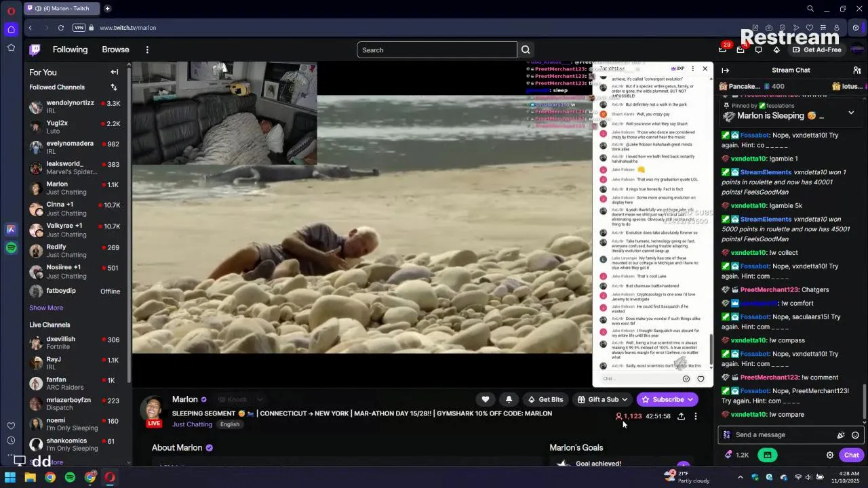868x488 pixels.
Task: Collapse the Stream Chat panel
Action: tap(726, 70)
